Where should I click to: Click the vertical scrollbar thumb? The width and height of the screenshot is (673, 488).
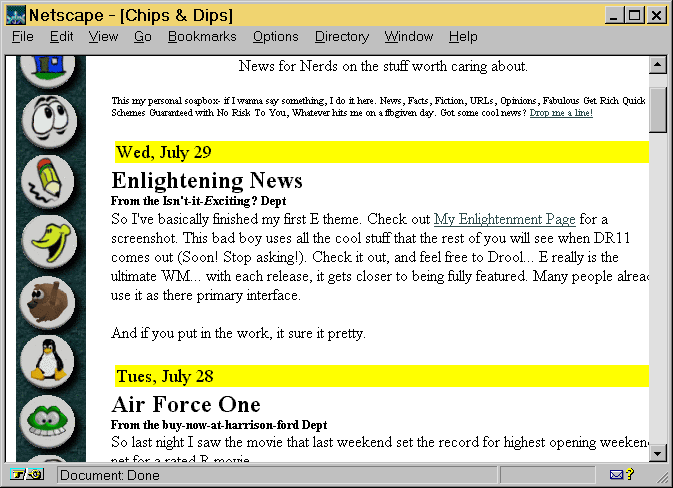point(658,110)
